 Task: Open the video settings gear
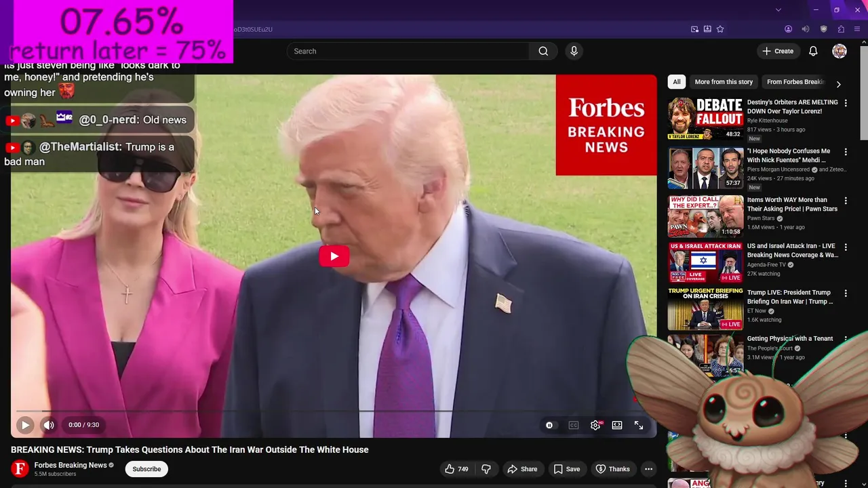(x=595, y=425)
